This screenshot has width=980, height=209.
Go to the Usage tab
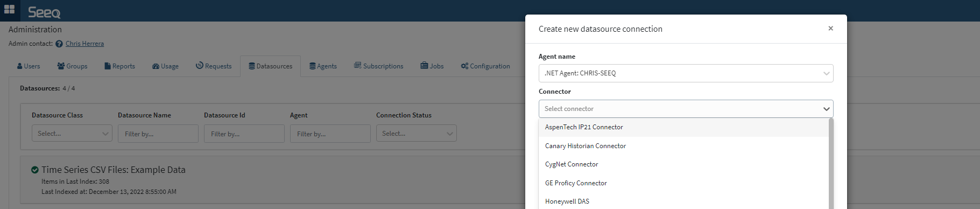tap(165, 66)
